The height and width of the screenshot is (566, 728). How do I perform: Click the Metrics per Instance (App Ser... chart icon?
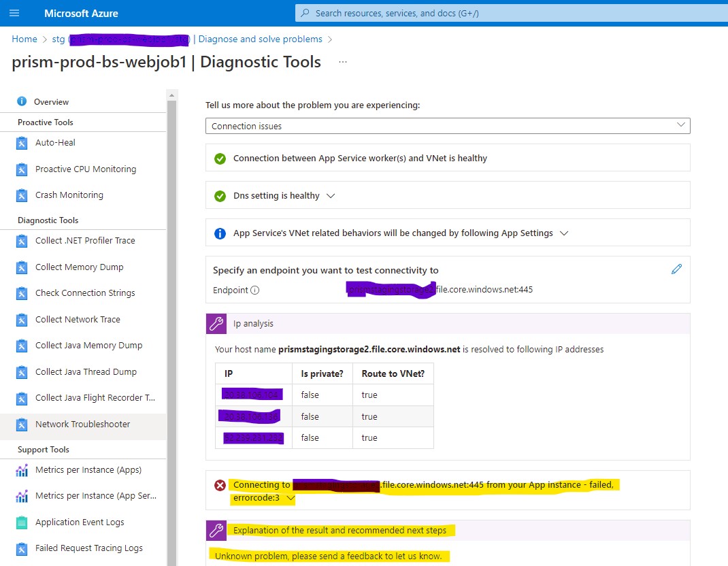[x=21, y=497]
